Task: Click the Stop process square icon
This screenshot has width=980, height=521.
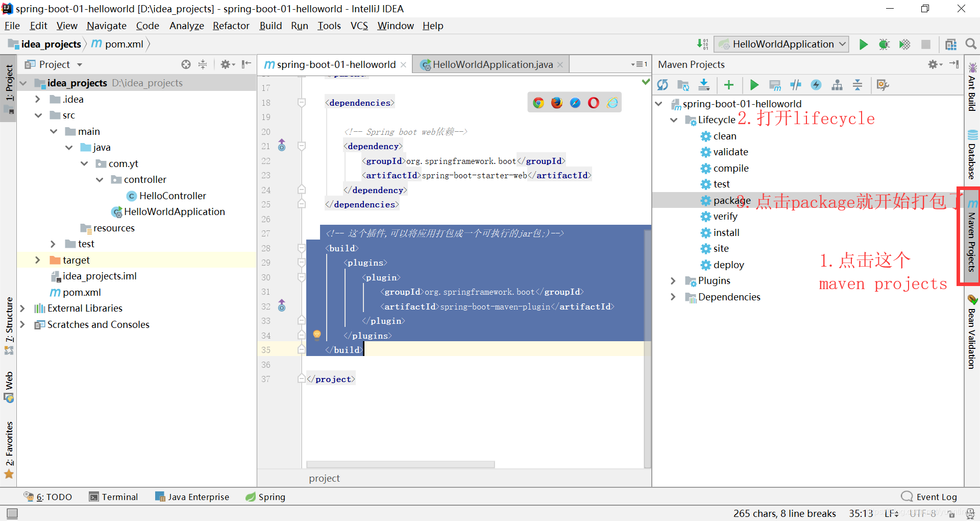Action: click(x=925, y=44)
